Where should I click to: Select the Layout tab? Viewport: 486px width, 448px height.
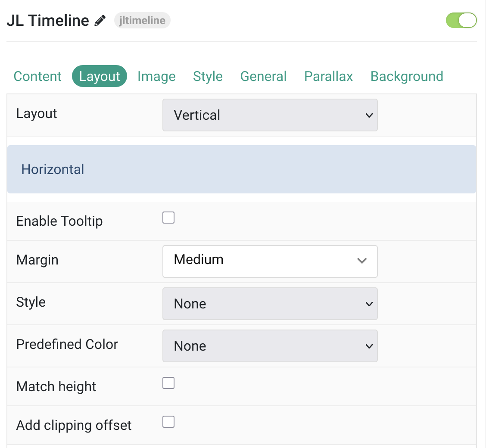[100, 76]
